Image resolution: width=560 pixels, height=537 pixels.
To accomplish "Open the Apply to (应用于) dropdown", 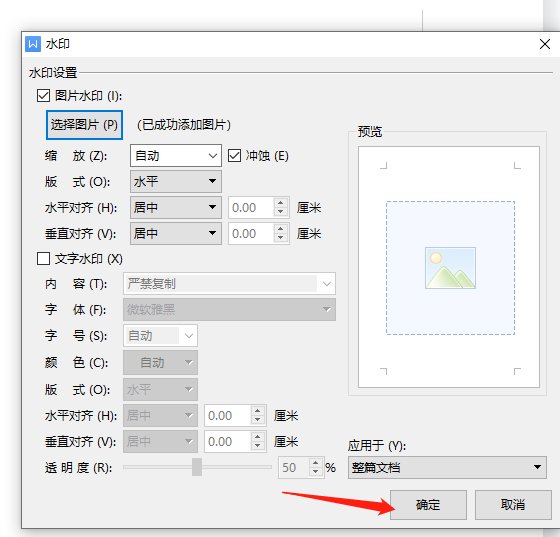I will tap(447, 467).
